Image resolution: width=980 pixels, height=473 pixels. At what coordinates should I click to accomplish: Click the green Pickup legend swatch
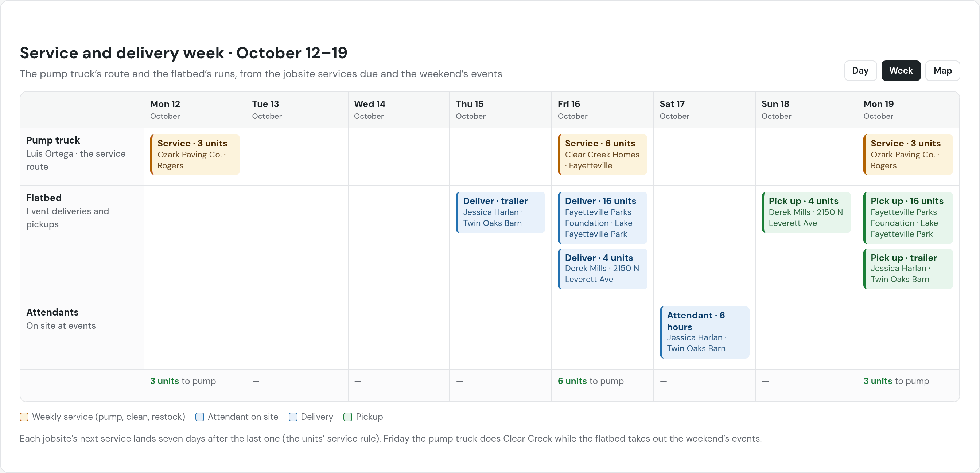(348, 417)
